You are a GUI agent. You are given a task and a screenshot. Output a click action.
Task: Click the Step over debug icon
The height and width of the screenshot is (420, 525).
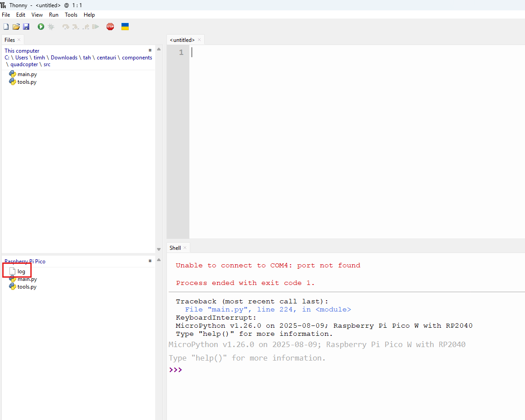pos(66,27)
